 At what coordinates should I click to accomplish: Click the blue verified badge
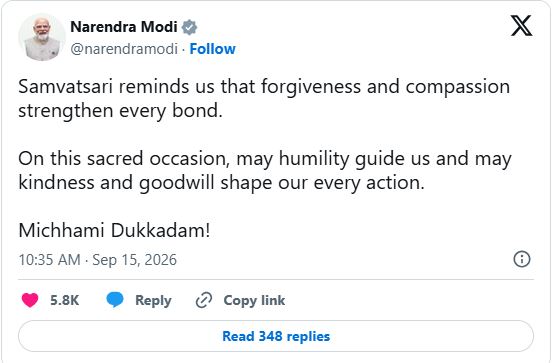189,27
